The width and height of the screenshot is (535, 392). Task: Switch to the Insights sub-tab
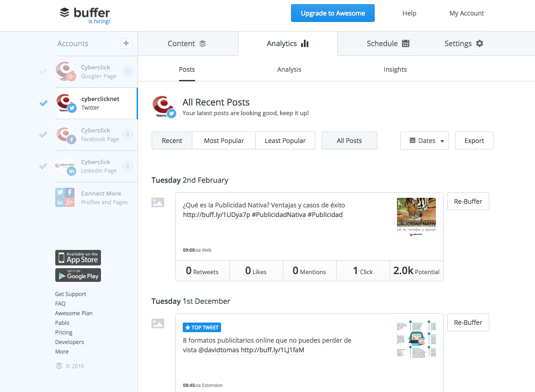(395, 69)
